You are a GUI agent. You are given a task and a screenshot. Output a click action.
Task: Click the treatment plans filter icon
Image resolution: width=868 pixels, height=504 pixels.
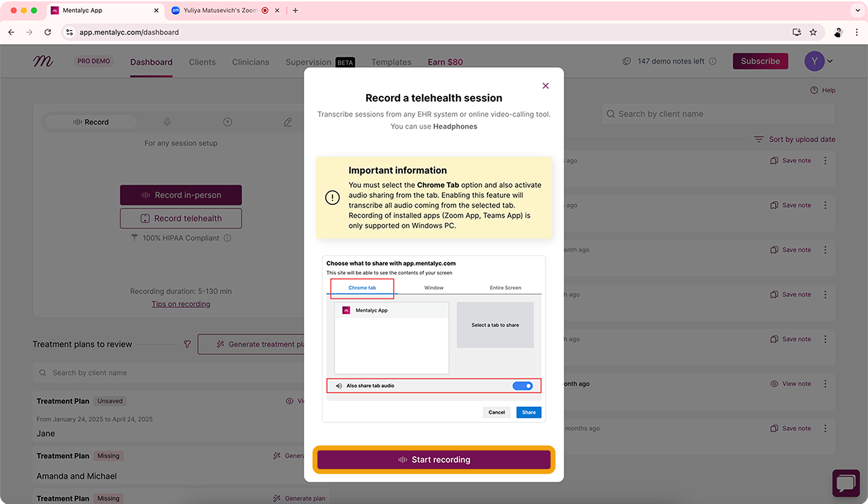point(187,344)
